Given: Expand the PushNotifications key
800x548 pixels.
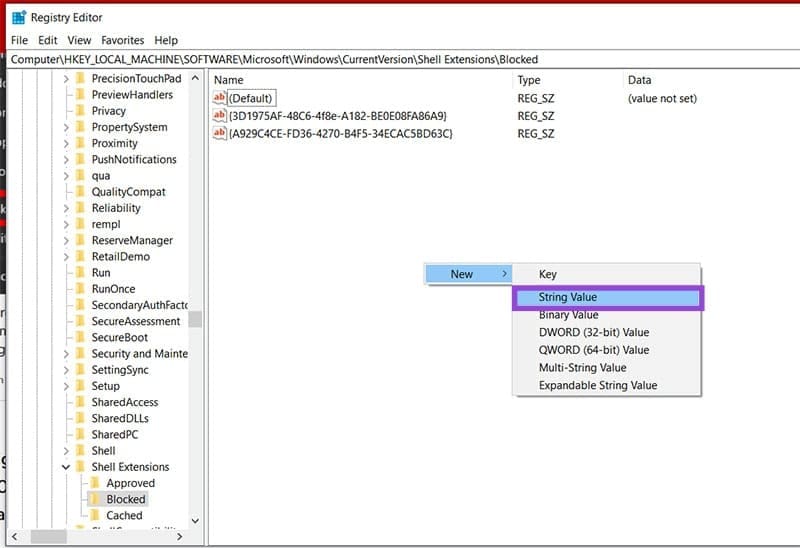Looking at the screenshot, I should (x=66, y=160).
